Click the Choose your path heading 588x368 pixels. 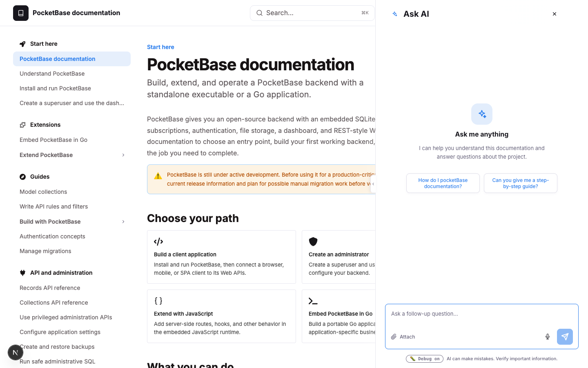pos(193,218)
